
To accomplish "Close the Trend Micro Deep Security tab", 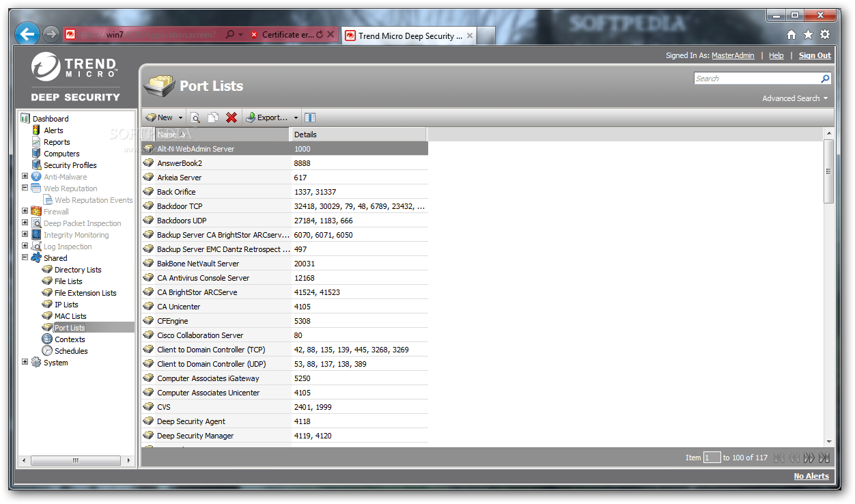I will [x=470, y=36].
